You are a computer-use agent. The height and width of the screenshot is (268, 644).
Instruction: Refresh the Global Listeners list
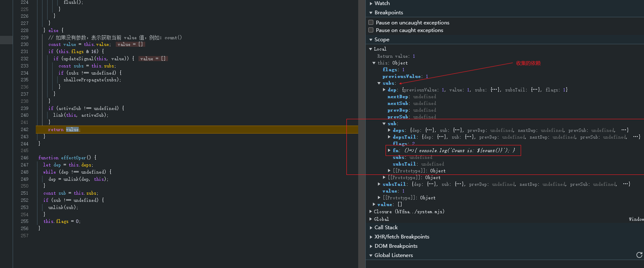pos(639,255)
